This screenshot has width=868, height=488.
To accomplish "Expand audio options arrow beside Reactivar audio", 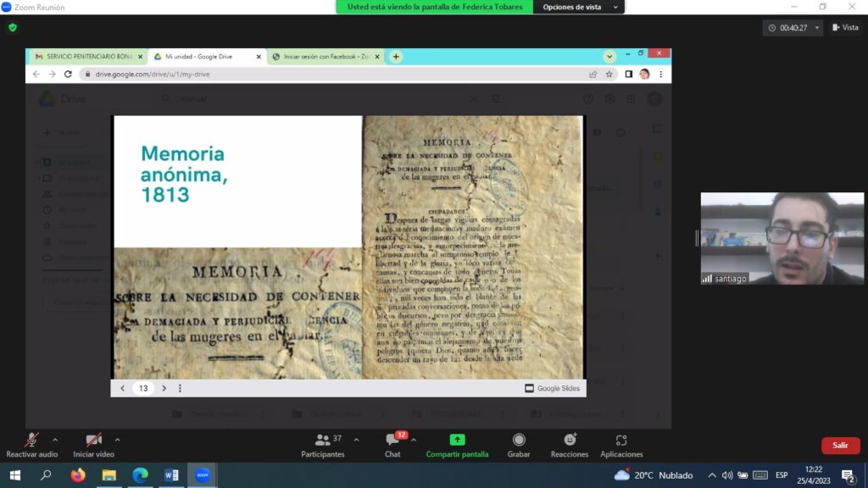I will pyautogui.click(x=55, y=440).
